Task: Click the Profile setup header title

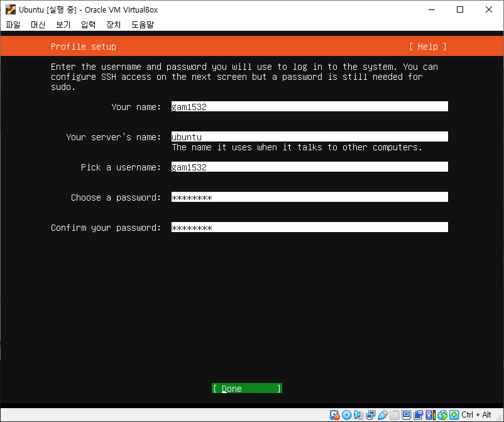Action: [83, 47]
